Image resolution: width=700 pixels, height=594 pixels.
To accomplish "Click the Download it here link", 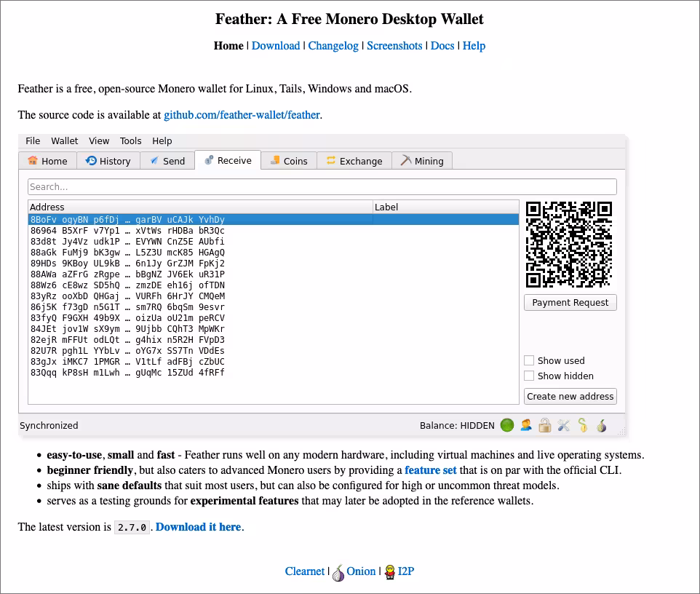I will (198, 527).
